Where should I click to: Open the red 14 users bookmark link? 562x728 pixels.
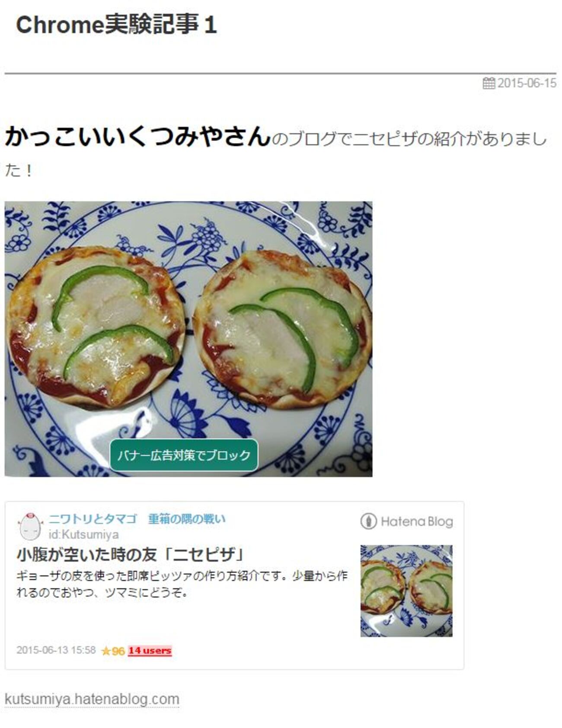point(150,651)
